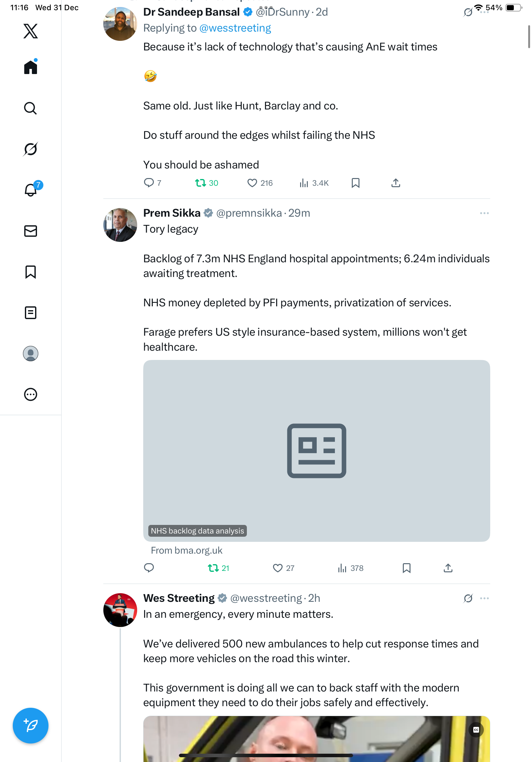The image size is (532, 762).
Task: Undo repost on Prem Sikka's post
Action: [213, 568]
